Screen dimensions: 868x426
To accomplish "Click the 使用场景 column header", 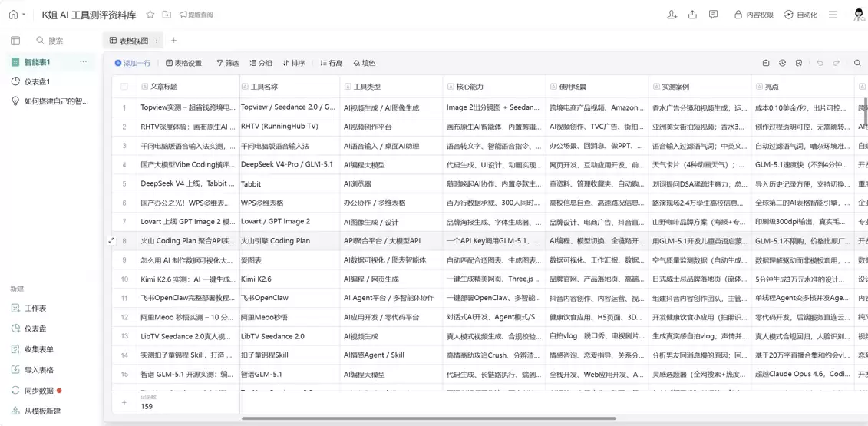I will tap(597, 87).
